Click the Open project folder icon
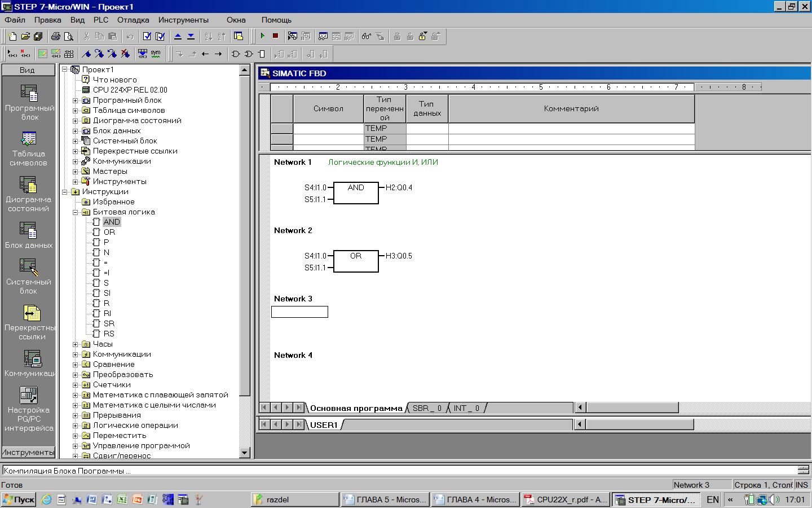 point(25,36)
